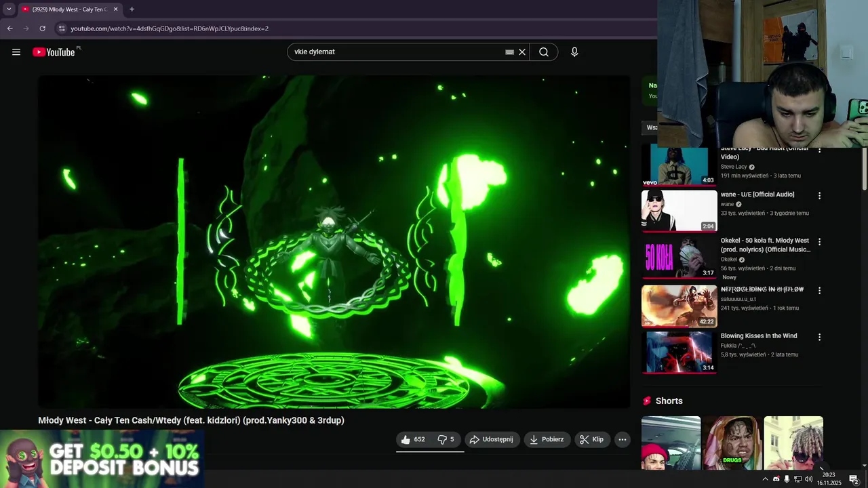Viewport: 868px width, 488px height.
Task: Open the 42:22 NITROGLIDING thumbnail
Action: click(679, 306)
